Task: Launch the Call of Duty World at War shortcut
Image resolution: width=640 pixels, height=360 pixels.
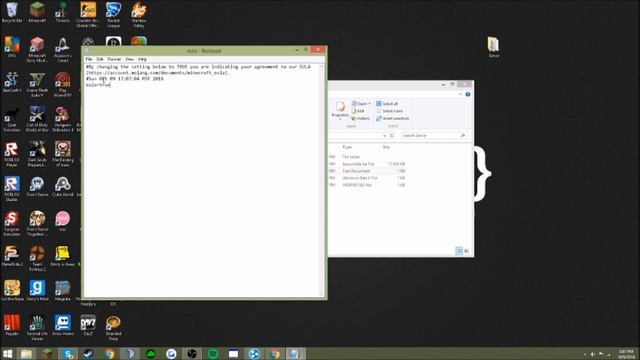Action: 37,120
